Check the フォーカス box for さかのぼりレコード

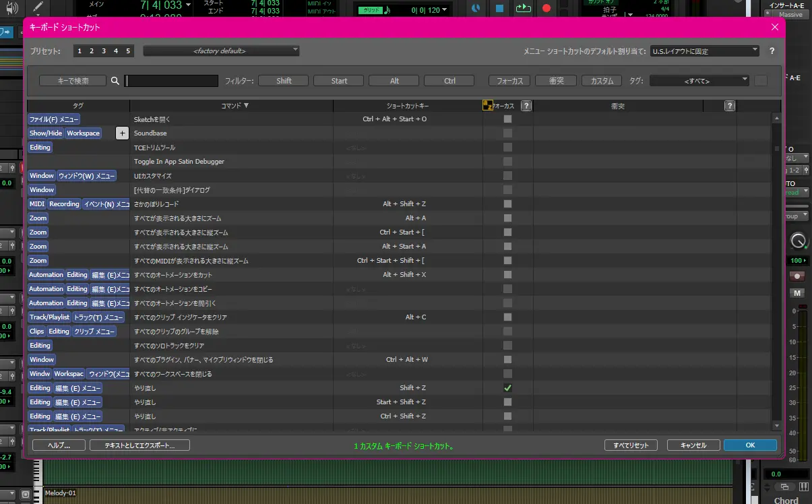tap(507, 203)
